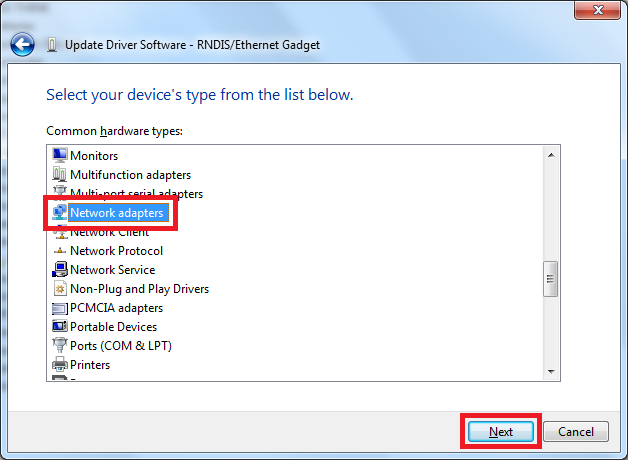The height and width of the screenshot is (460, 628).
Task: Click the Printers icon in list
Action: pos(59,365)
